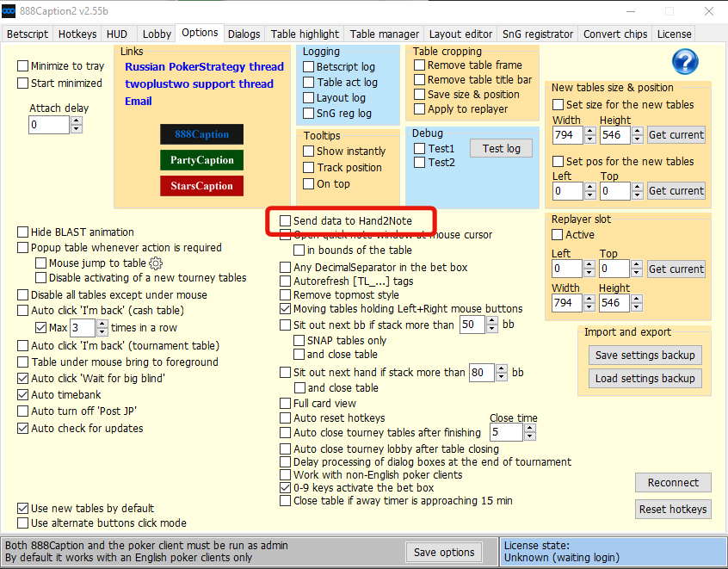This screenshot has width=728, height=569.
Task: Open the blue question mark help icon
Action: click(x=685, y=61)
